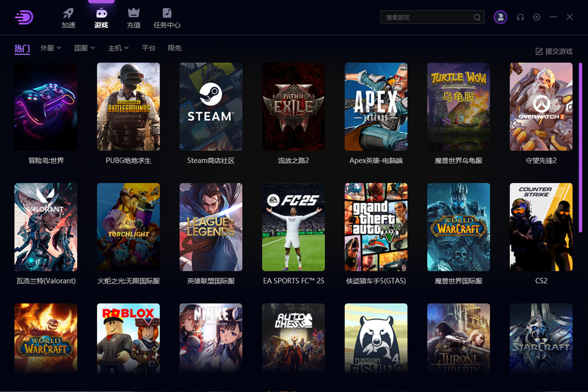Click the app logo in the top-left corner
This screenshot has height=392, width=588.
click(x=24, y=17)
